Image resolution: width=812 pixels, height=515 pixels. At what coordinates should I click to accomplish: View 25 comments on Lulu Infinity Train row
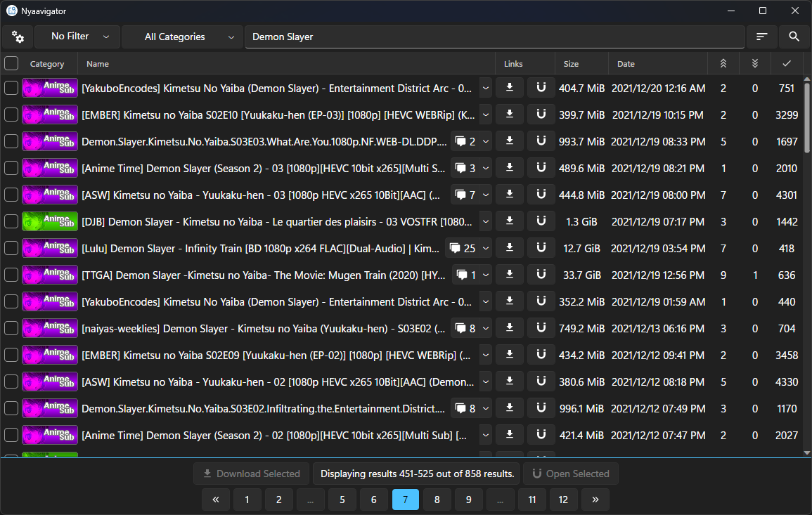(463, 249)
